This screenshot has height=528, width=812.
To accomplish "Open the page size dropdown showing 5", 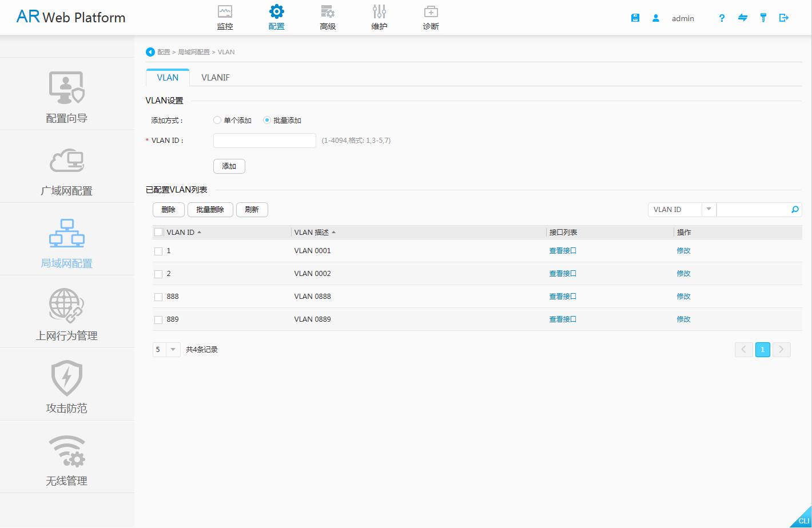I will click(173, 350).
